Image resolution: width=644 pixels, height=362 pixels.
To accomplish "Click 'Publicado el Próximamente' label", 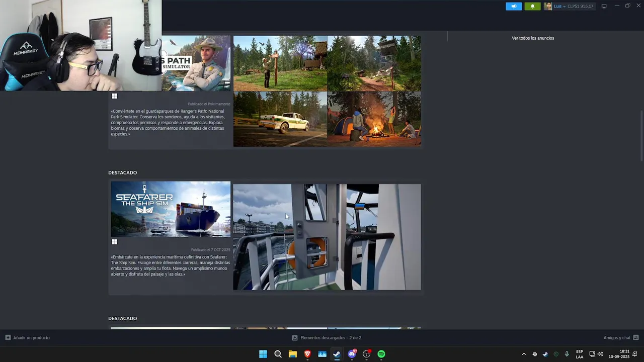I will (x=209, y=104).
